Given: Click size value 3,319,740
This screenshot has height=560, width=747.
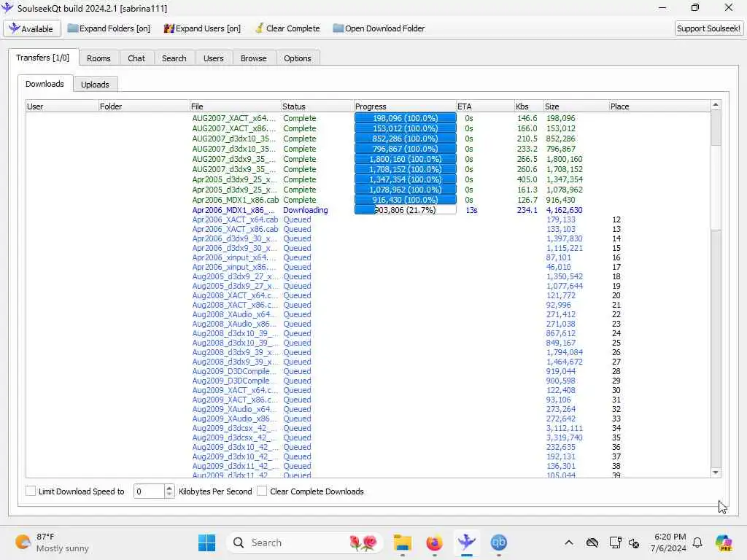Looking at the screenshot, I should coord(564,437).
